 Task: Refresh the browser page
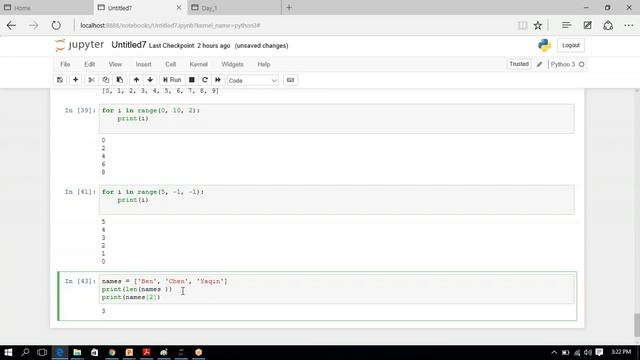[56, 26]
